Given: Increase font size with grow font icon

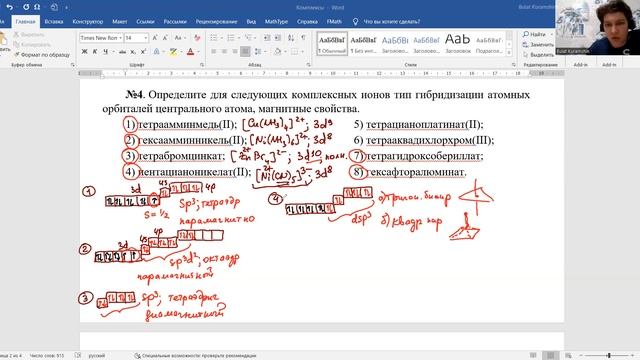Looking at the screenshot, I should coord(155,38).
